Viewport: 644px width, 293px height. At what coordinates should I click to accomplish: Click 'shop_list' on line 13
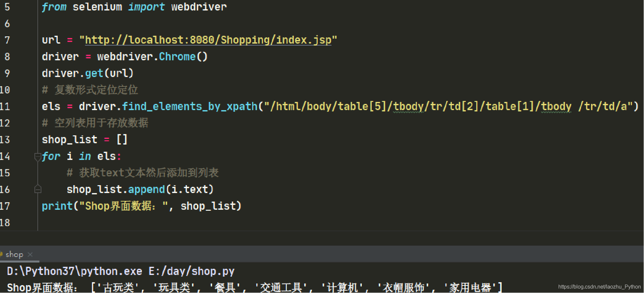(x=70, y=140)
